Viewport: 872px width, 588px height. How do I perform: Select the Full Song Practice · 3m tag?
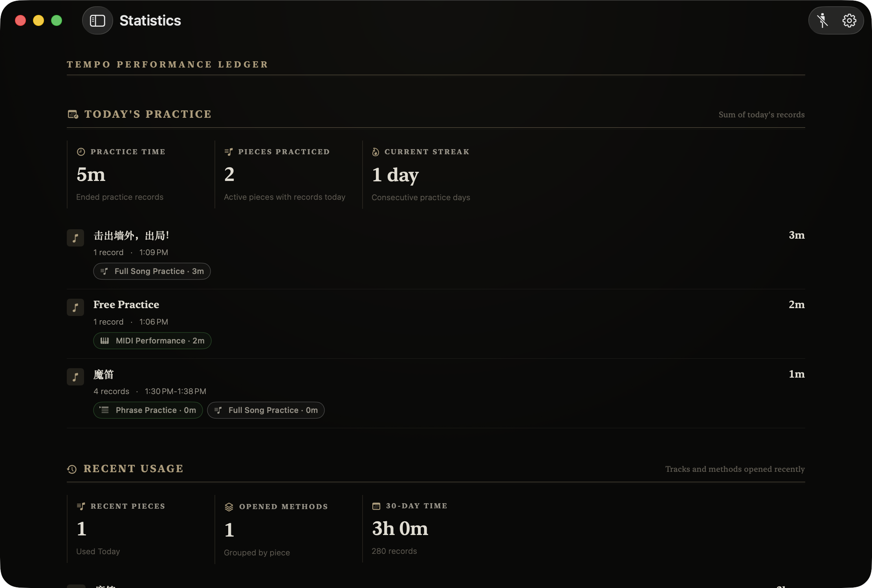tap(152, 271)
